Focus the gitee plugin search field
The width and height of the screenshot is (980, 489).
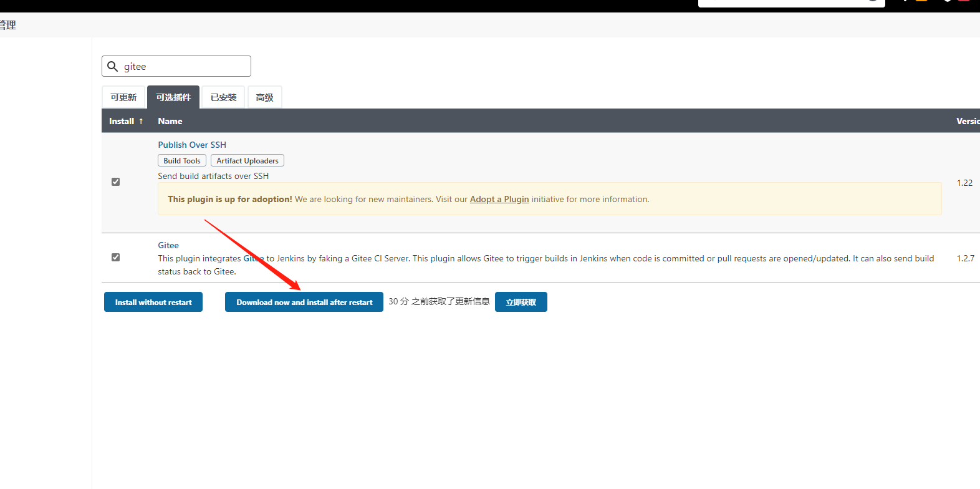tap(176, 66)
